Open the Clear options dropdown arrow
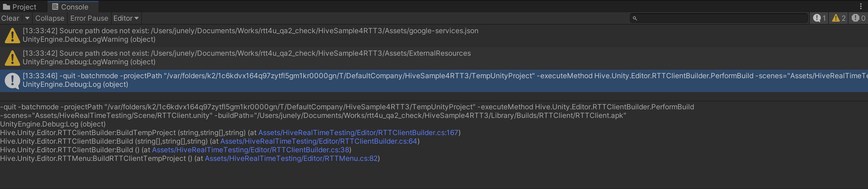 click(27, 18)
